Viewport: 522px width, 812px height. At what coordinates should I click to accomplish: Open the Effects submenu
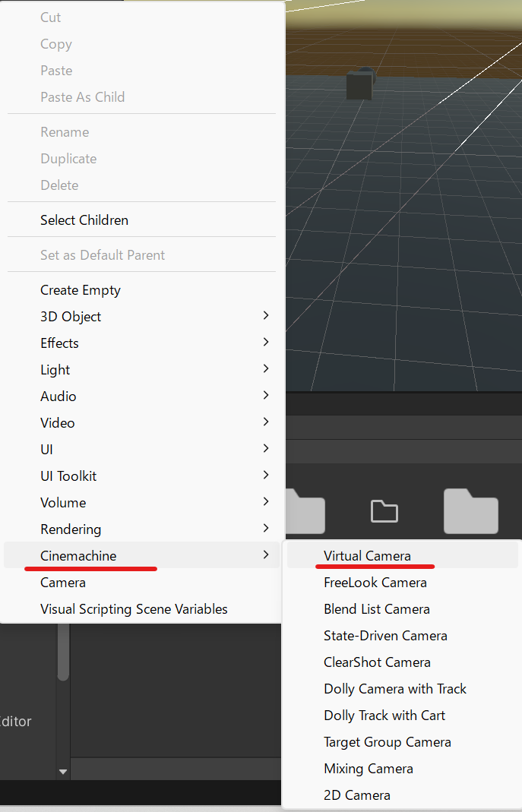tap(59, 343)
